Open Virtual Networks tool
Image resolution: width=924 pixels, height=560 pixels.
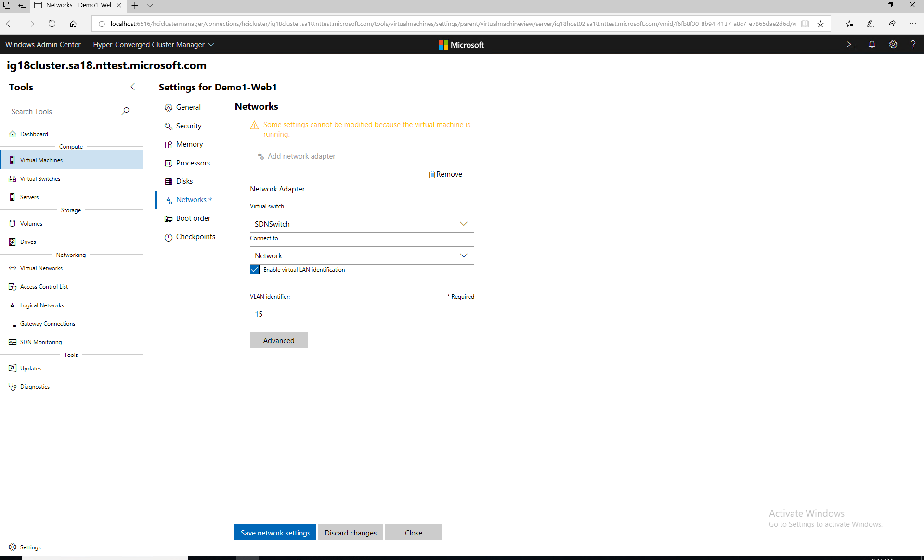point(71,268)
